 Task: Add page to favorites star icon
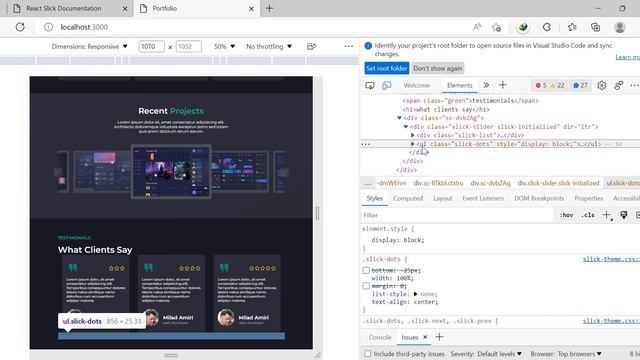tap(496, 27)
